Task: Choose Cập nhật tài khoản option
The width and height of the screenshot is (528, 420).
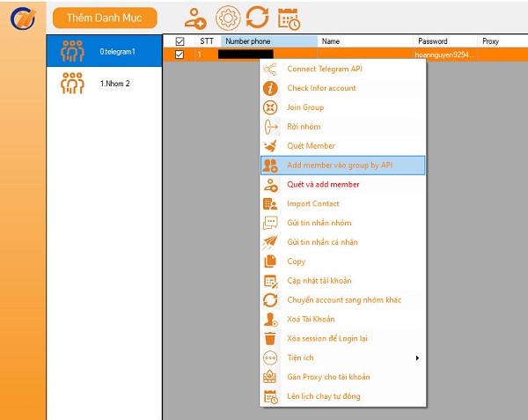Action: pos(343,281)
